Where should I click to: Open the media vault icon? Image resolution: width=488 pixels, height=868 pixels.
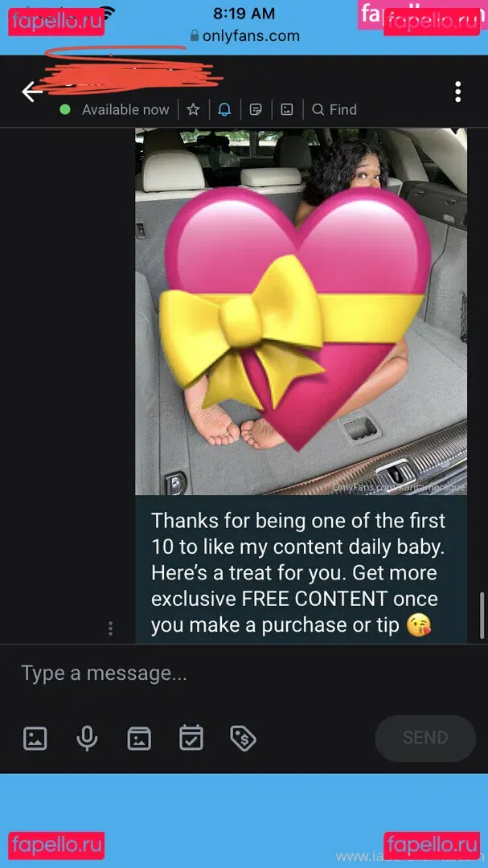(x=139, y=738)
